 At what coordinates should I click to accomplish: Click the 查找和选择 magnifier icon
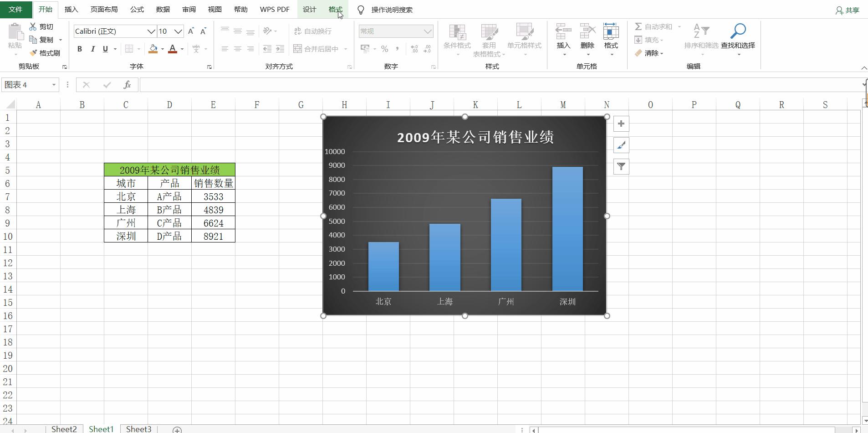(x=738, y=30)
